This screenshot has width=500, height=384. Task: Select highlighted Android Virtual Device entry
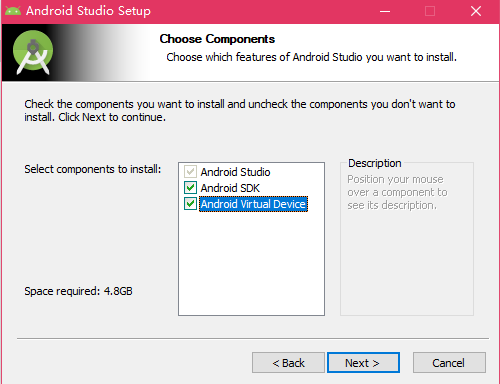(253, 204)
